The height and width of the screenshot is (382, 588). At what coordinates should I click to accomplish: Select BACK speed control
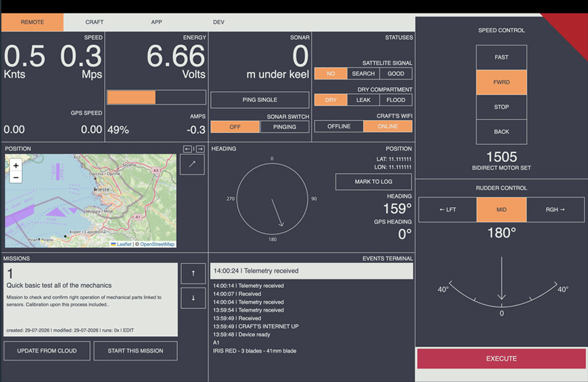502,132
